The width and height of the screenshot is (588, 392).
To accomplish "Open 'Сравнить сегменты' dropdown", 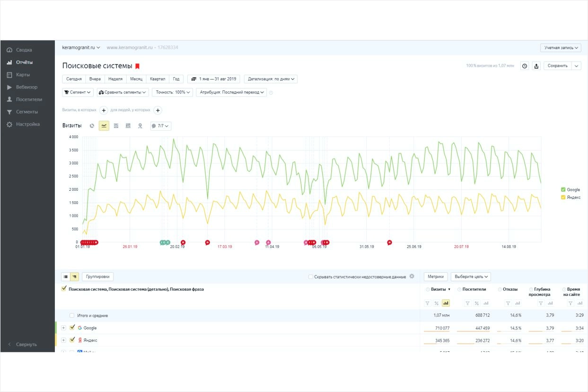I will click(123, 92).
